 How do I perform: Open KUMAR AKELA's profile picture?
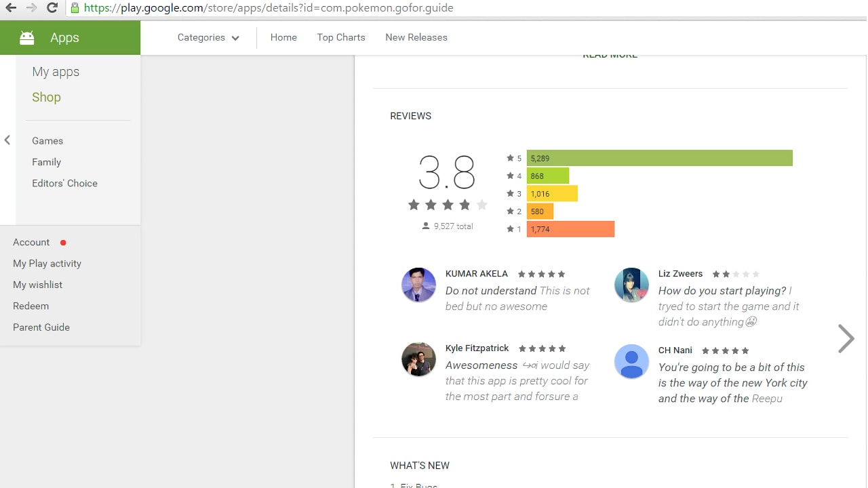[x=418, y=285]
